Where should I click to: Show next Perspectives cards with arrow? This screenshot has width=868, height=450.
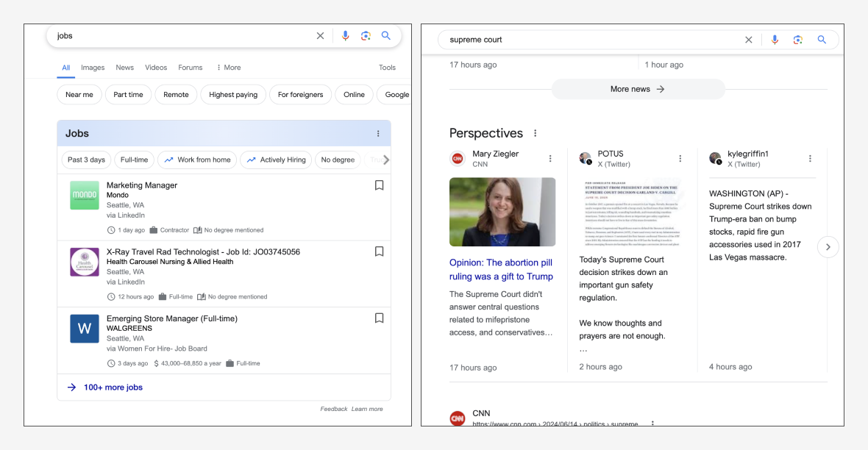pos(828,247)
